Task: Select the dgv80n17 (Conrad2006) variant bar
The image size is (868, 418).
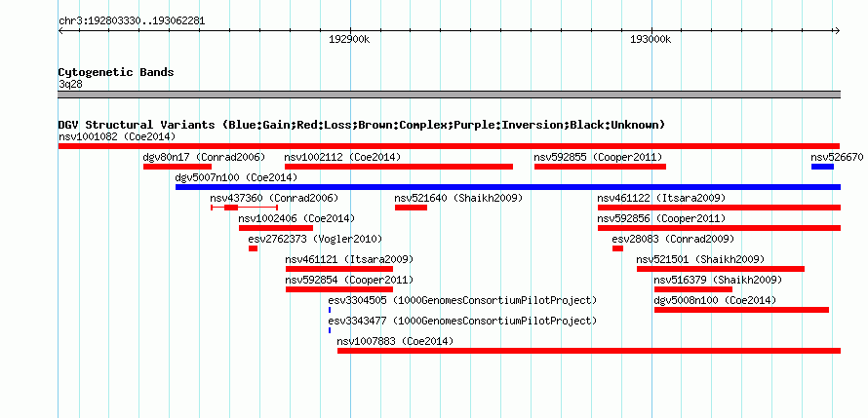Action: (178, 167)
